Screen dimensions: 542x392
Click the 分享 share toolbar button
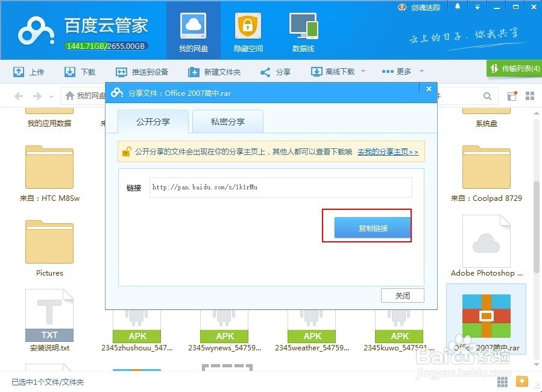click(x=276, y=72)
